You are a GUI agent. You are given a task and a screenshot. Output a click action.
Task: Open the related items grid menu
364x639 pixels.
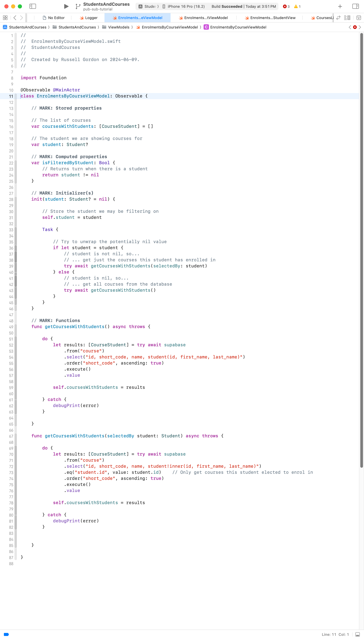[5, 18]
